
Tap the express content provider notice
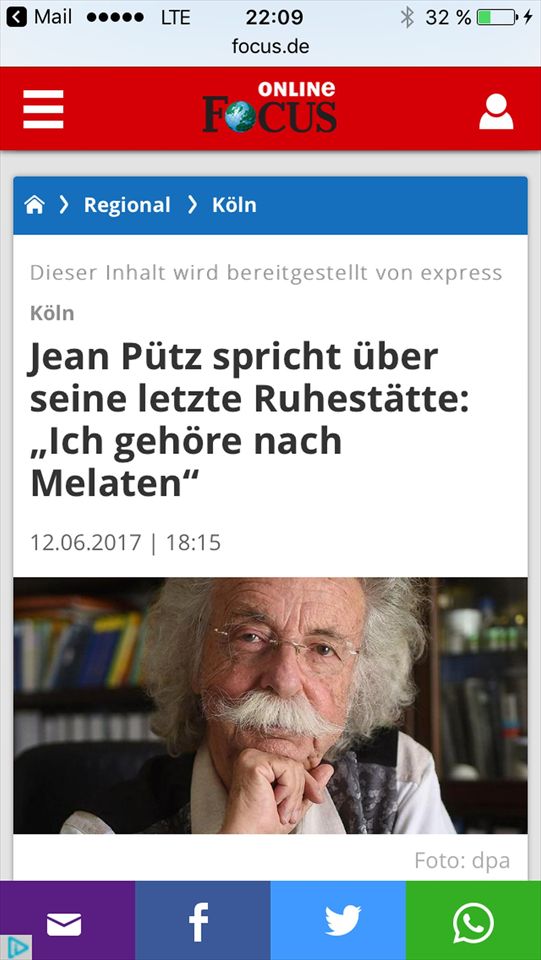[266, 273]
